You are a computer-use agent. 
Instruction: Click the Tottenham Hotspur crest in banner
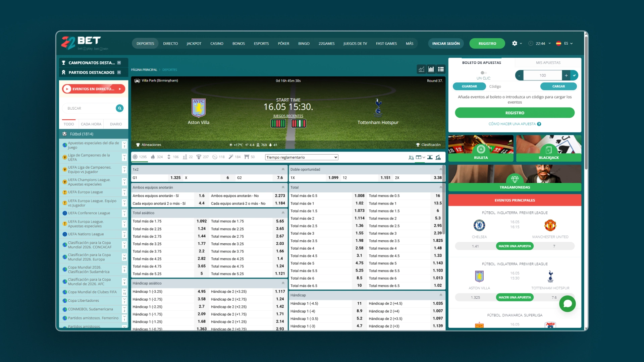(x=378, y=108)
